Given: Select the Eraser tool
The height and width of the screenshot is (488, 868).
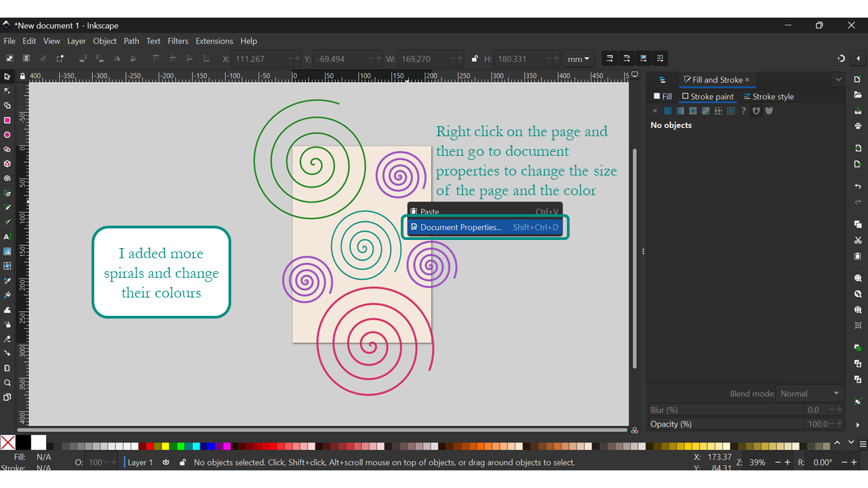Looking at the screenshot, I should [x=7, y=339].
